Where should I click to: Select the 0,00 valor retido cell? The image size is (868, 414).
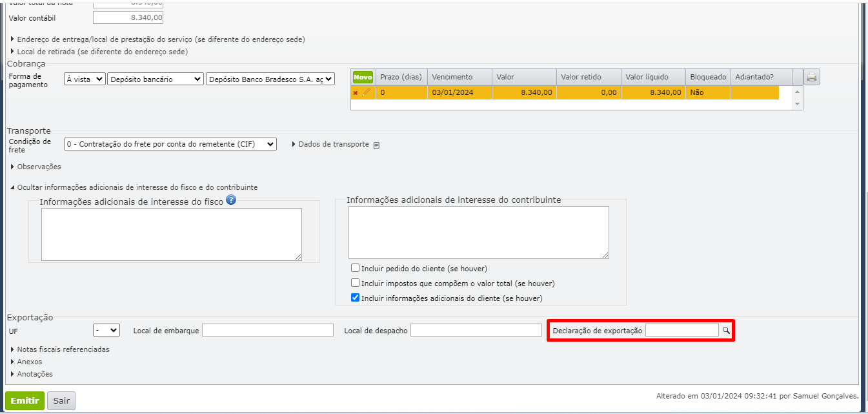[589, 92]
